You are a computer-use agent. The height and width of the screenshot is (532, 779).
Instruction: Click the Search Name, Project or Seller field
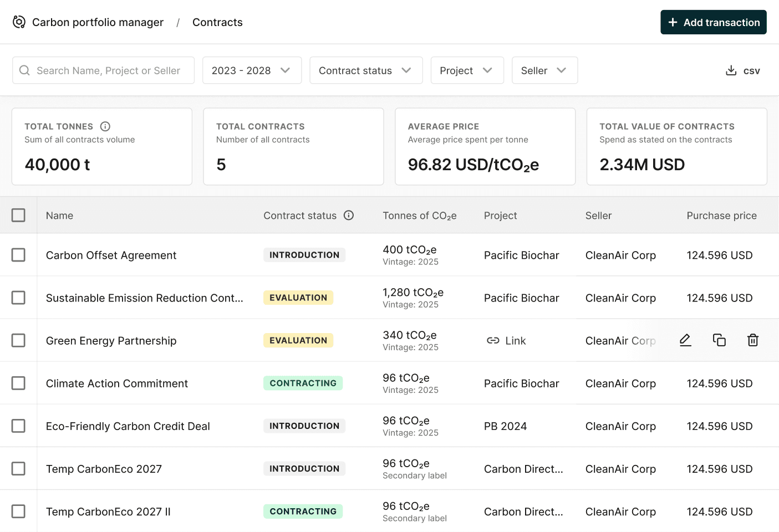click(103, 70)
